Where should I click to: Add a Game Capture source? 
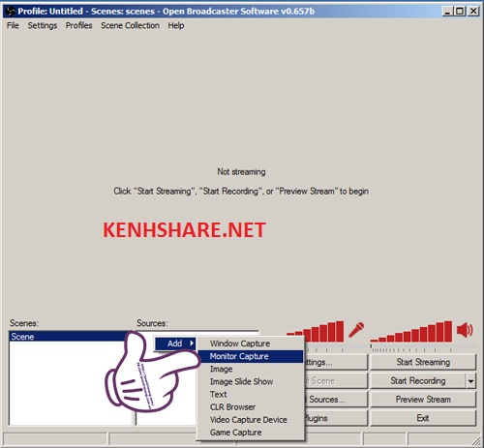pos(251,433)
